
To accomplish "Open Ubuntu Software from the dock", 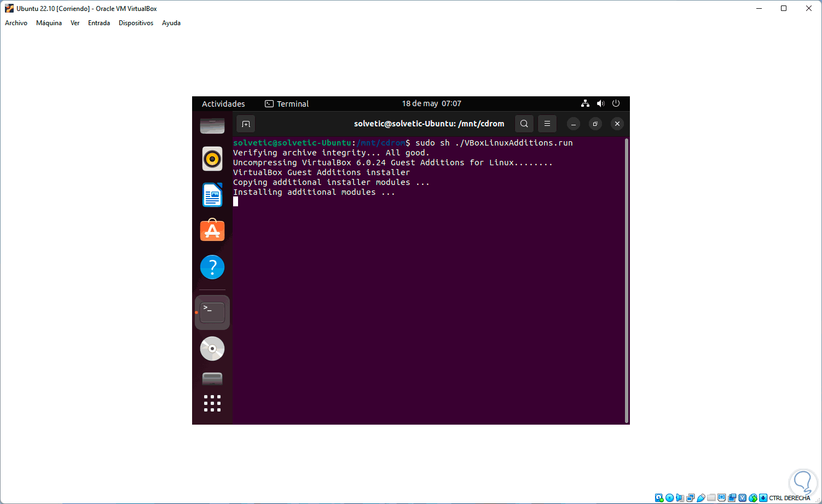I will (212, 230).
